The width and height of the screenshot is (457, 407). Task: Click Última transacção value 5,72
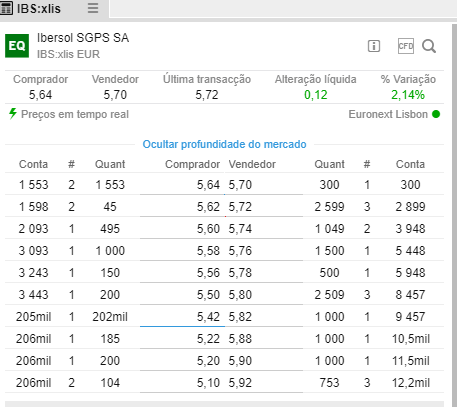(207, 95)
